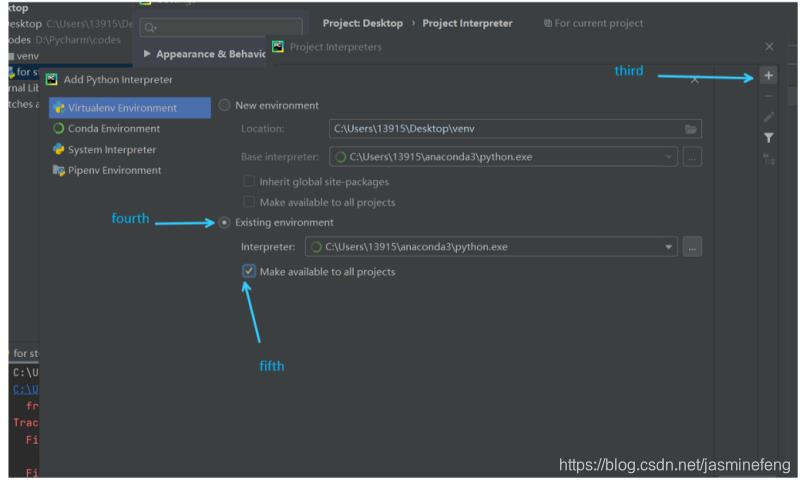Image resolution: width=800 pixels, height=484 pixels.
Task: Select Pipenv Environment in the list
Action: [x=130, y=170]
